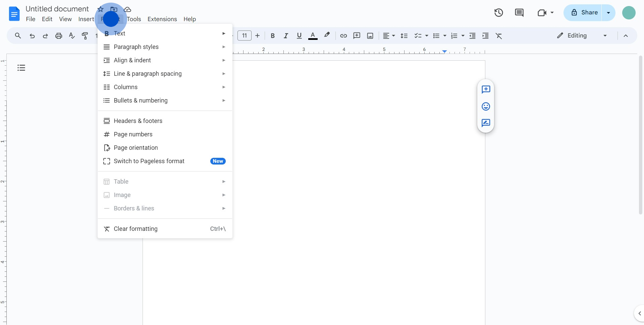The width and height of the screenshot is (644, 325).
Task: Open the line spacing dropdown
Action: coord(404,36)
